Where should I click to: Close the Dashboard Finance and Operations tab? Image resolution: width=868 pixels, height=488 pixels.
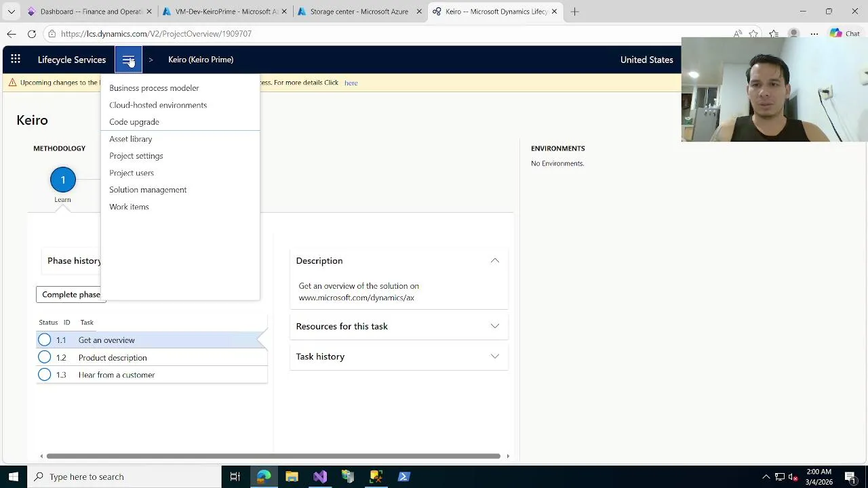pos(151,12)
